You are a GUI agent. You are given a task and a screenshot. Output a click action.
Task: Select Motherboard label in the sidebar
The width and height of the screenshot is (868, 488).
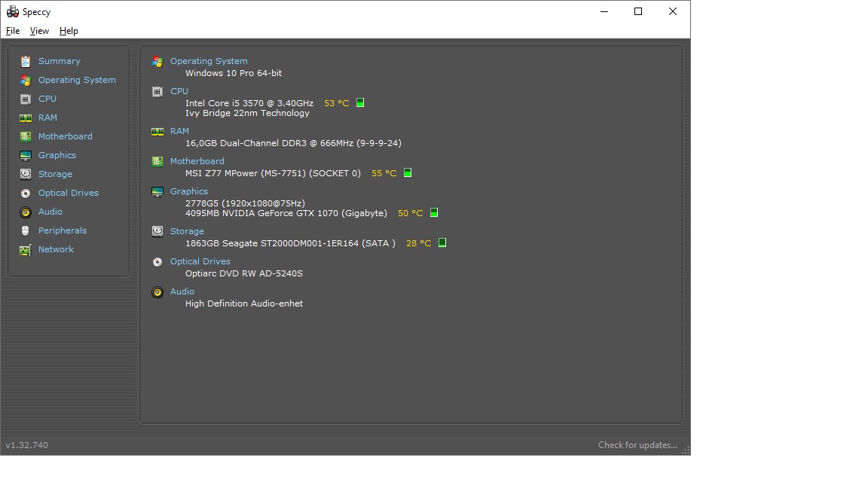(x=66, y=136)
